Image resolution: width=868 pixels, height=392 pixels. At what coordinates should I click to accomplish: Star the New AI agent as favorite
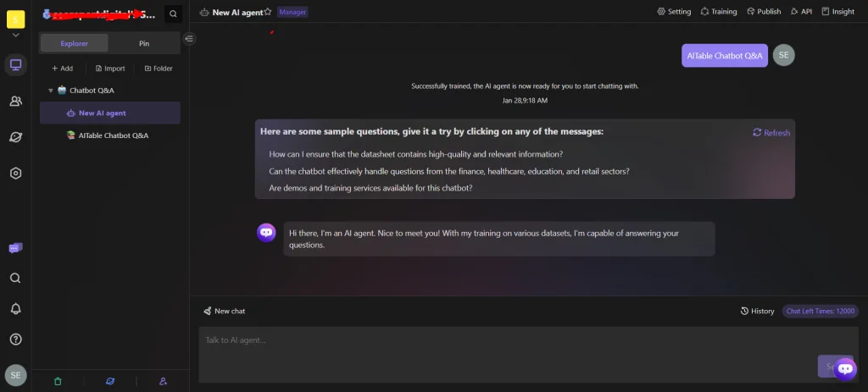[268, 12]
